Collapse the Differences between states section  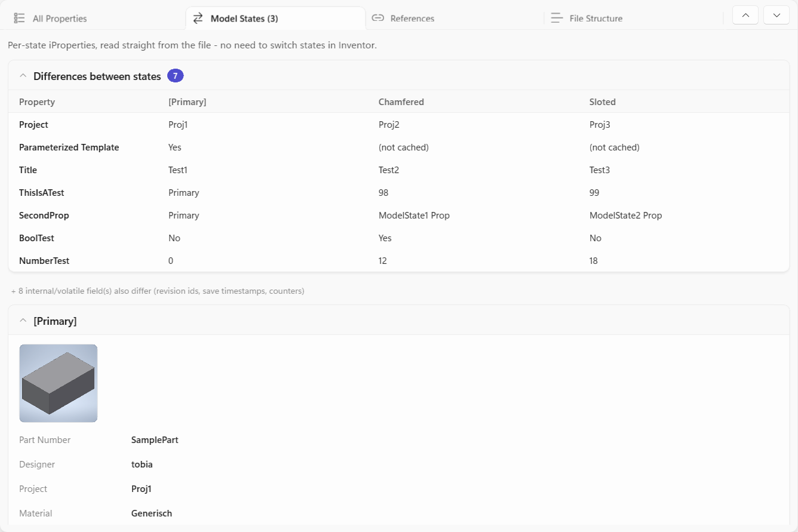[23, 76]
